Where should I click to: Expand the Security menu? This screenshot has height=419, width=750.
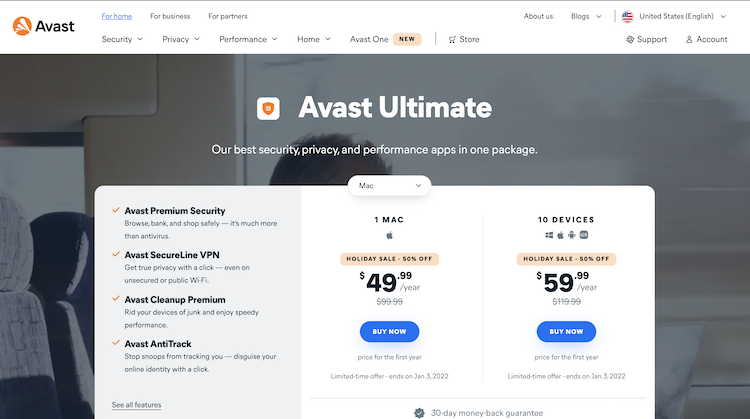[122, 39]
